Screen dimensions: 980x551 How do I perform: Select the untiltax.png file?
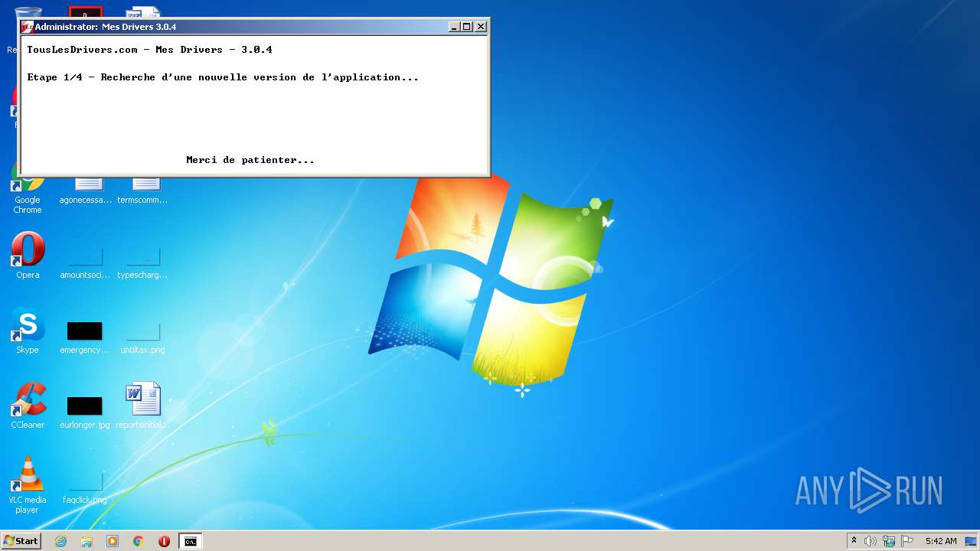point(142,337)
